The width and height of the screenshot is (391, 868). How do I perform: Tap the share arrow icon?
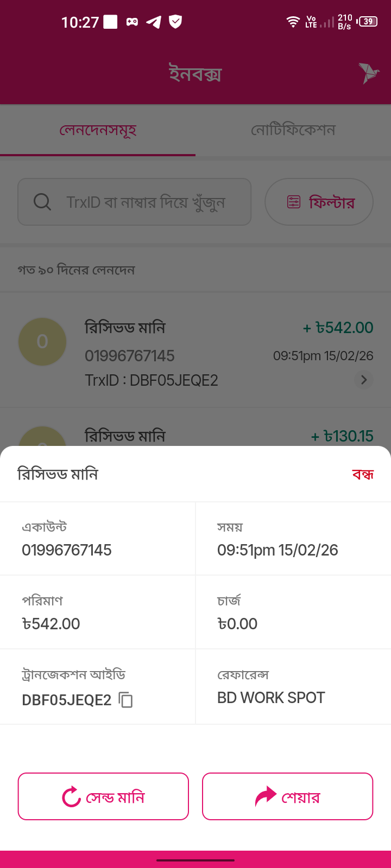[266, 797]
